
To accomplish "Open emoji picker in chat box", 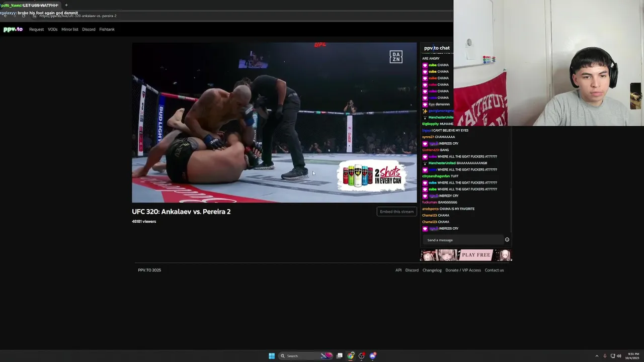I will click(507, 240).
